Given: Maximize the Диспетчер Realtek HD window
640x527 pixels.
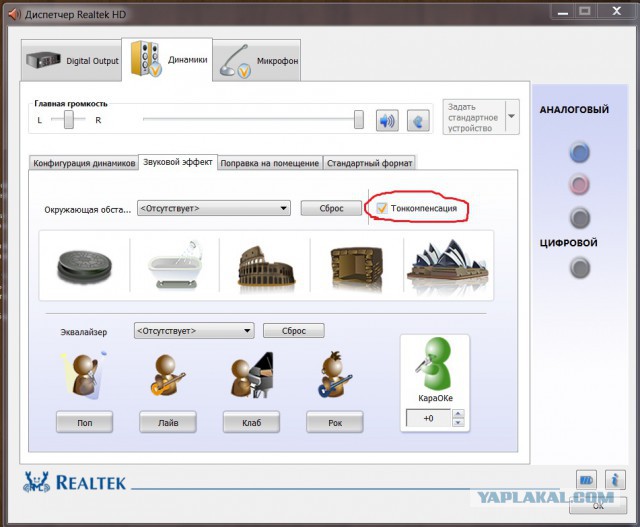Looking at the screenshot, I should coord(585,11).
